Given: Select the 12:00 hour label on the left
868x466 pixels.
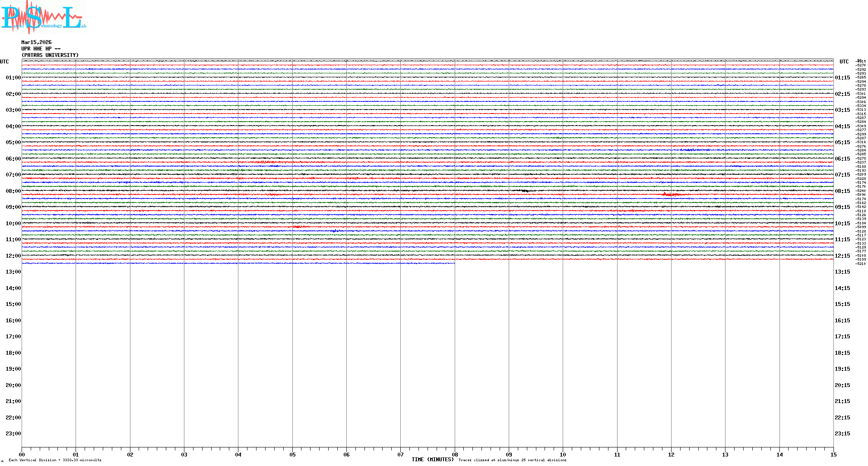Looking at the screenshot, I should (13, 256).
